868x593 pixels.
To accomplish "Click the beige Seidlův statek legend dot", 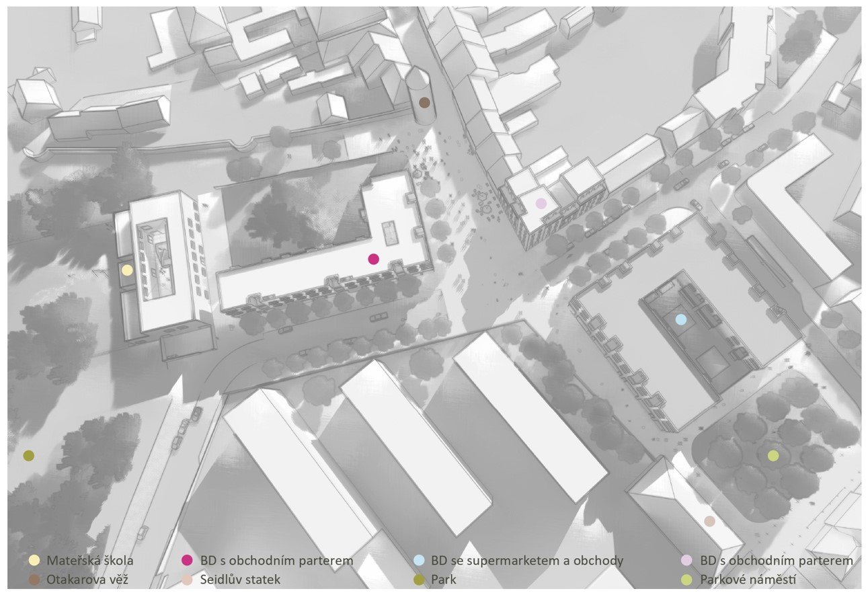I will [x=188, y=579].
